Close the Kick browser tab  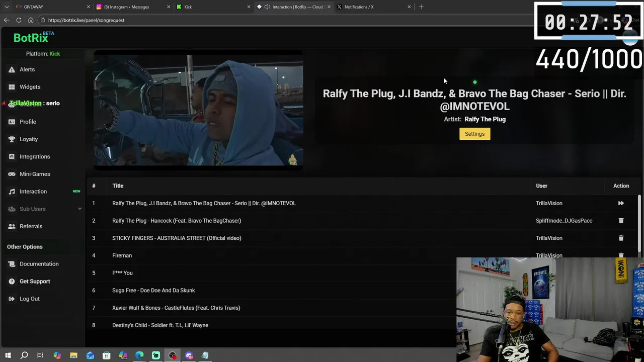click(x=249, y=7)
